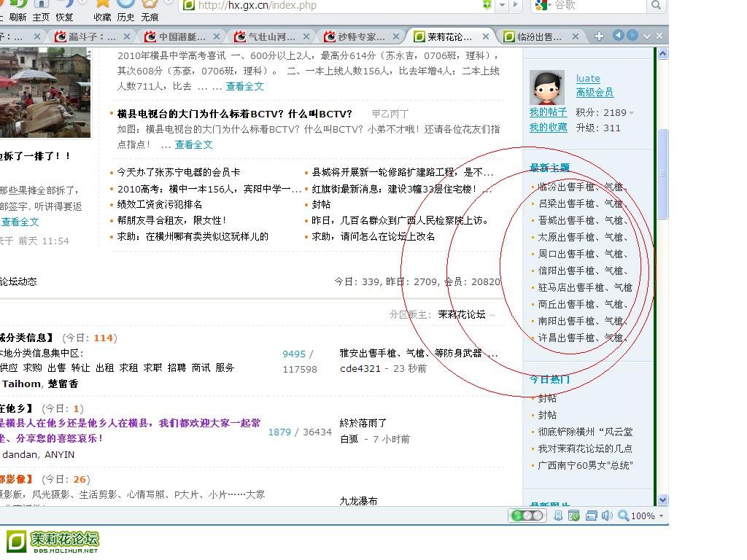Click the 谷歌 search input box
Screen dimensions: 747x560
(598, 5)
